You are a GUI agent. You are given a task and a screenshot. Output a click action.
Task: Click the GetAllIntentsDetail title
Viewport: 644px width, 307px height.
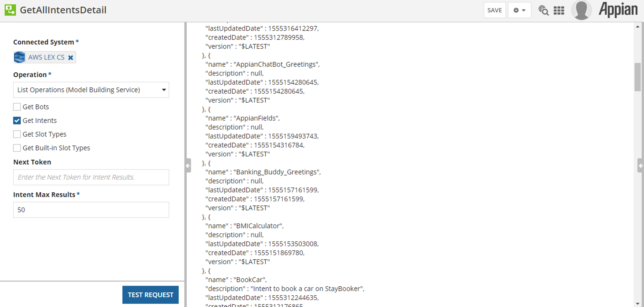pyautogui.click(x=63, y=10)
